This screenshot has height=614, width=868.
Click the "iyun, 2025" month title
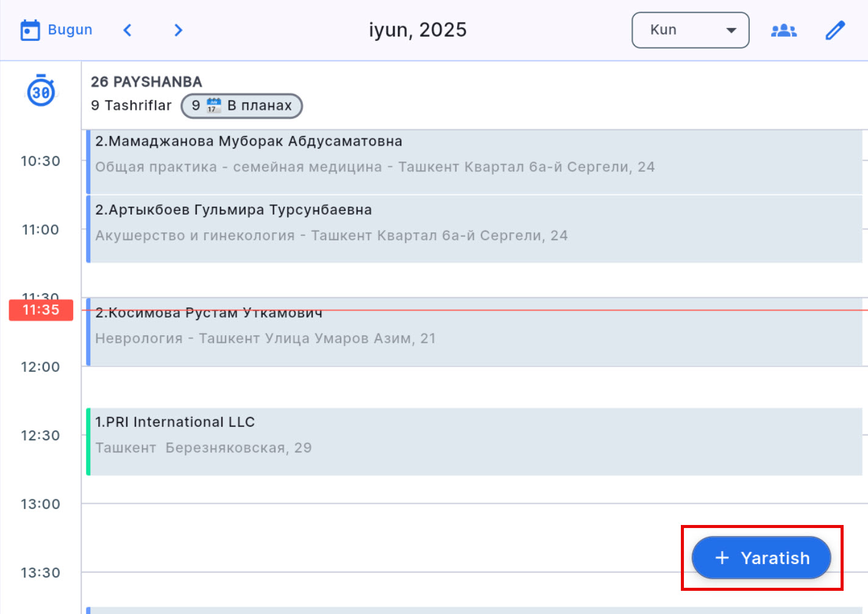(x=418, y=30)
